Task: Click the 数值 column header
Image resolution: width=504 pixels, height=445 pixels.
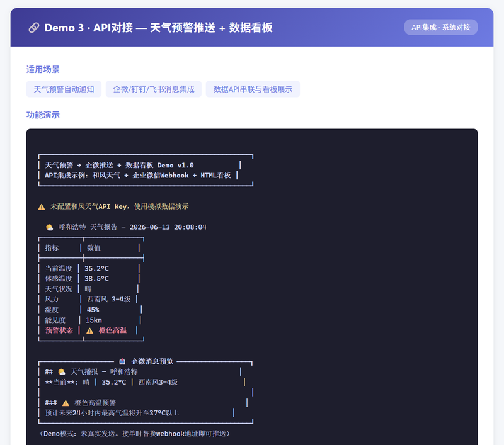Action: pyautogui.click(x=93, y=248)
